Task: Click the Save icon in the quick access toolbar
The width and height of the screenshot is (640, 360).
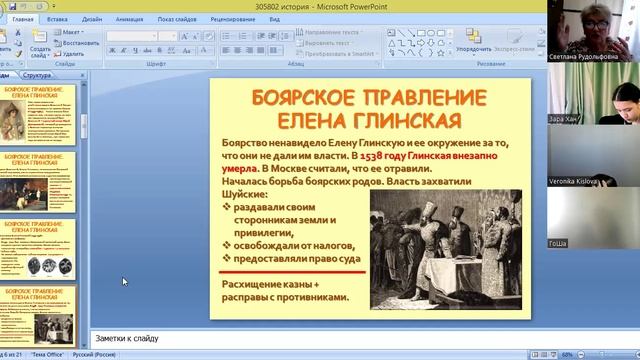Action: coord(13,6)
